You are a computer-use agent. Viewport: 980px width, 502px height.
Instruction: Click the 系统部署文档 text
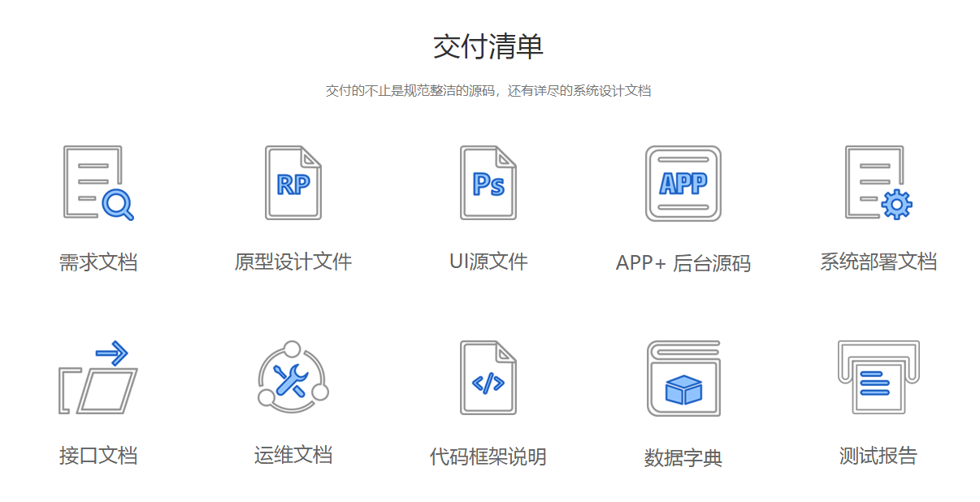(x=878, y=262)
